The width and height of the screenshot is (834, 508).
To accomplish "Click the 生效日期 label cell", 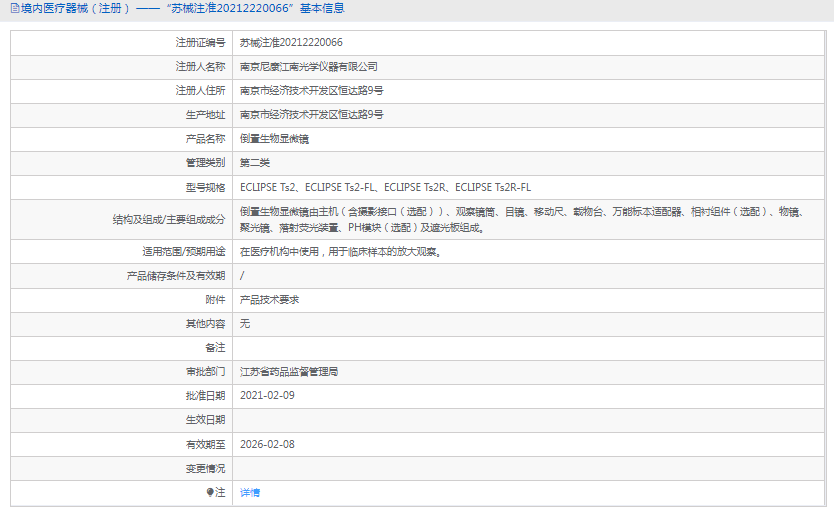I will click(x=205, y=420).
